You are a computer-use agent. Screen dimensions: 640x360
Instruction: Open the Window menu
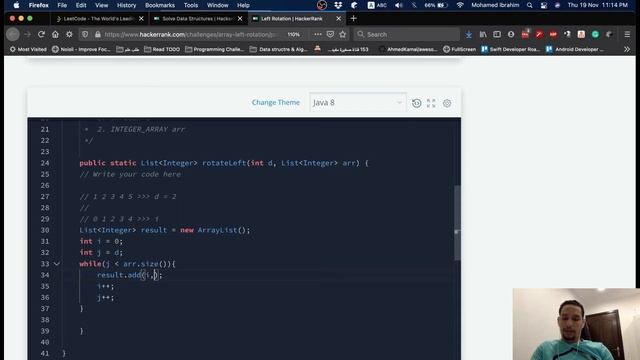tap(218, 5)
